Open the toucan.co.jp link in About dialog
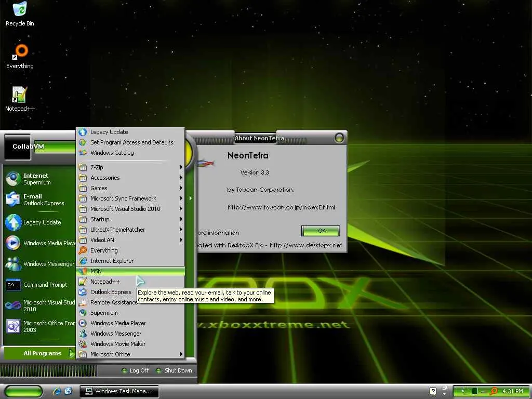Image resolution: width=532 pixels, height=399 pixels. pos(281,207)
